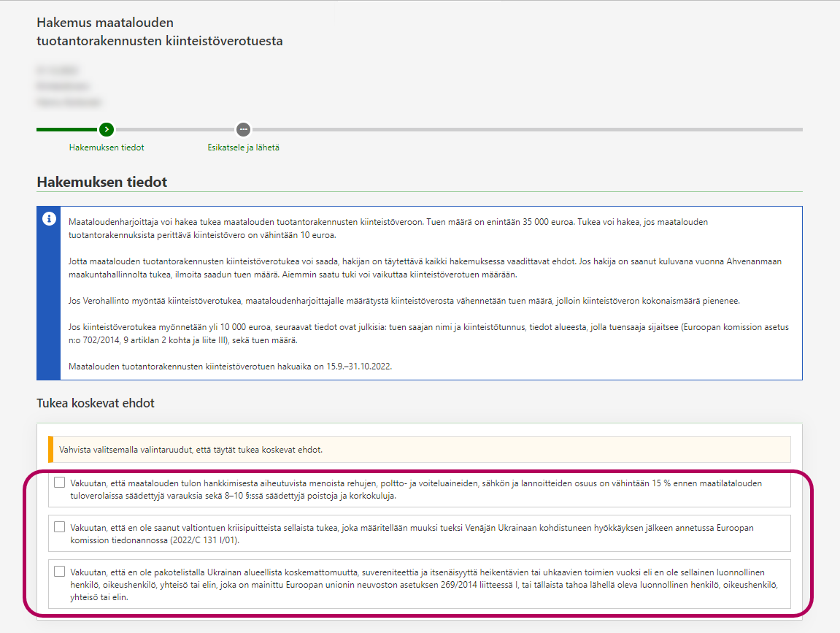
Task: Click the underlined "Hakemuksen tiedot" section heading
Action: click(x=102, y=182)
